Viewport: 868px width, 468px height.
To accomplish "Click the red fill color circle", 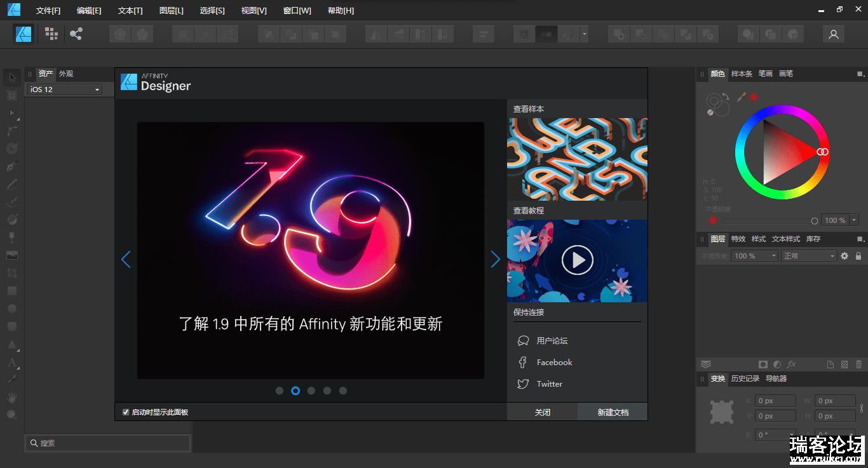I will [754, 97].
